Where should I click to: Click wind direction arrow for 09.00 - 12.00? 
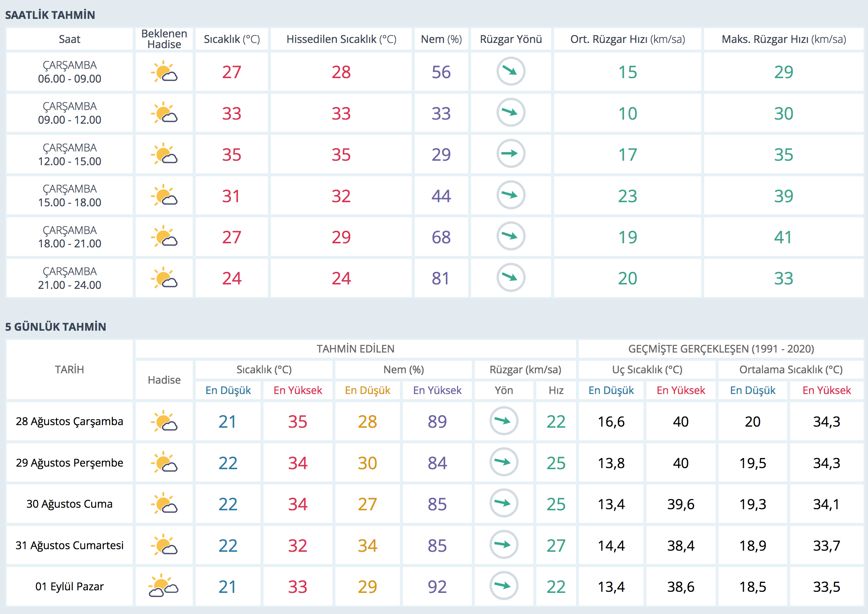click(510, 113)
